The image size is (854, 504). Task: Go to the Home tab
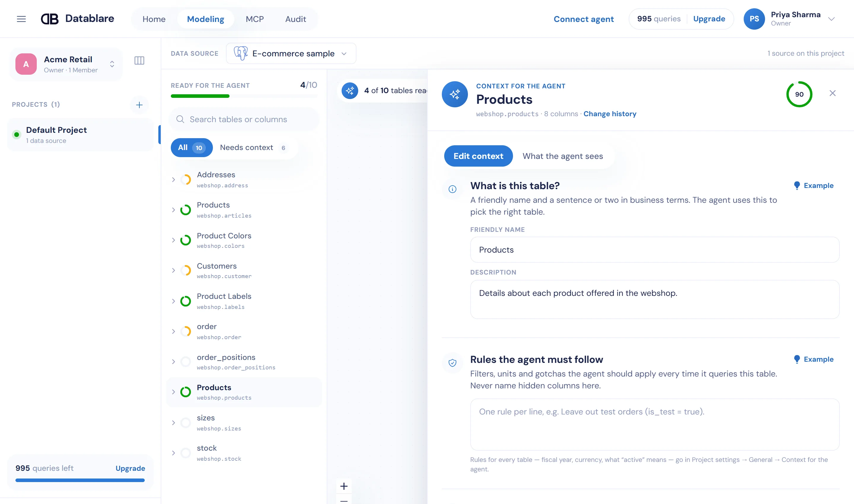coord(154,19)
